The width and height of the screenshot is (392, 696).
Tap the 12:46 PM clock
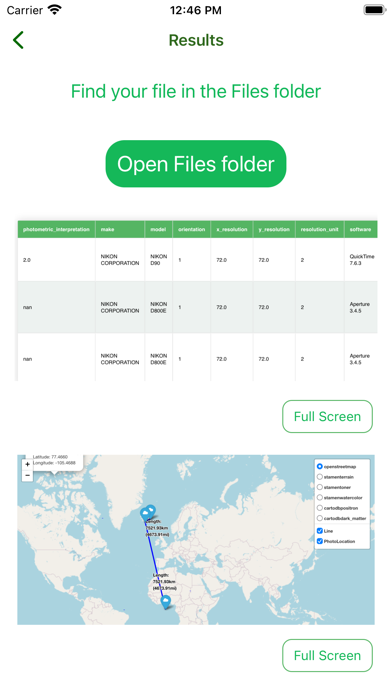196,10
